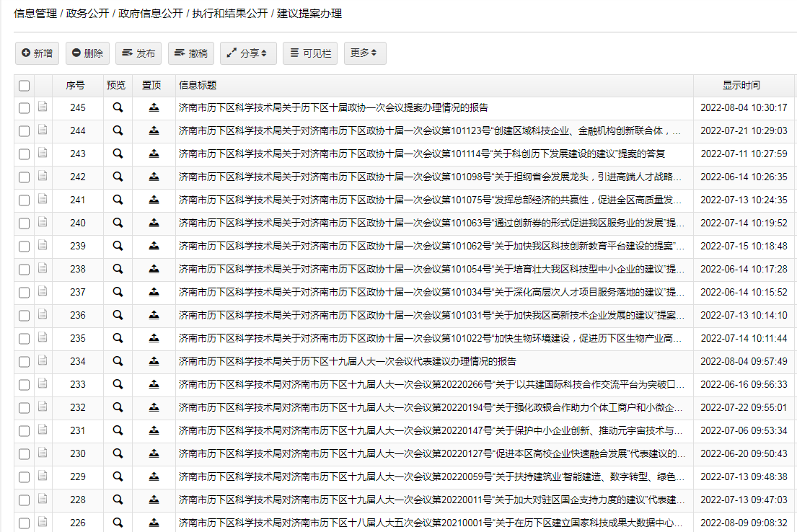The height and width of the screenshot is (532, 797).
Task: Click the 发布 publish button
Action: (138, 53)
